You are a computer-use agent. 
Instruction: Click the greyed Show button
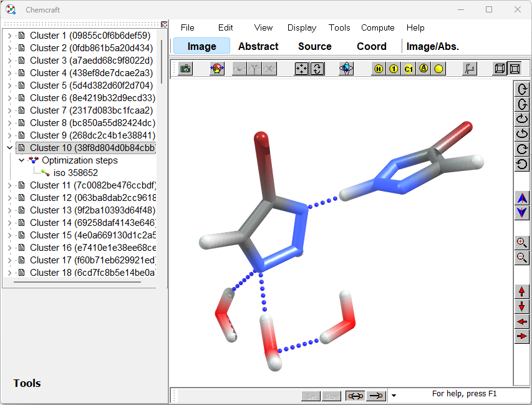coord(331,396)
